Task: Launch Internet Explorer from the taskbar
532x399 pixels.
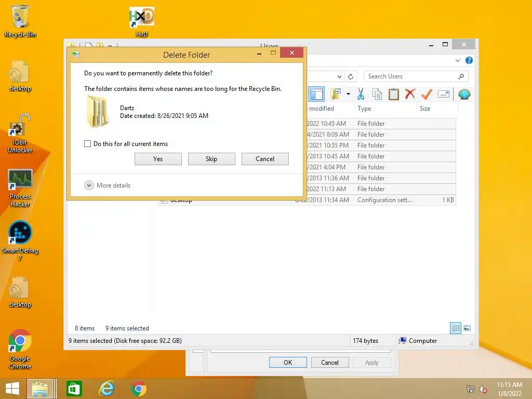Action: (x=107, y=389)
